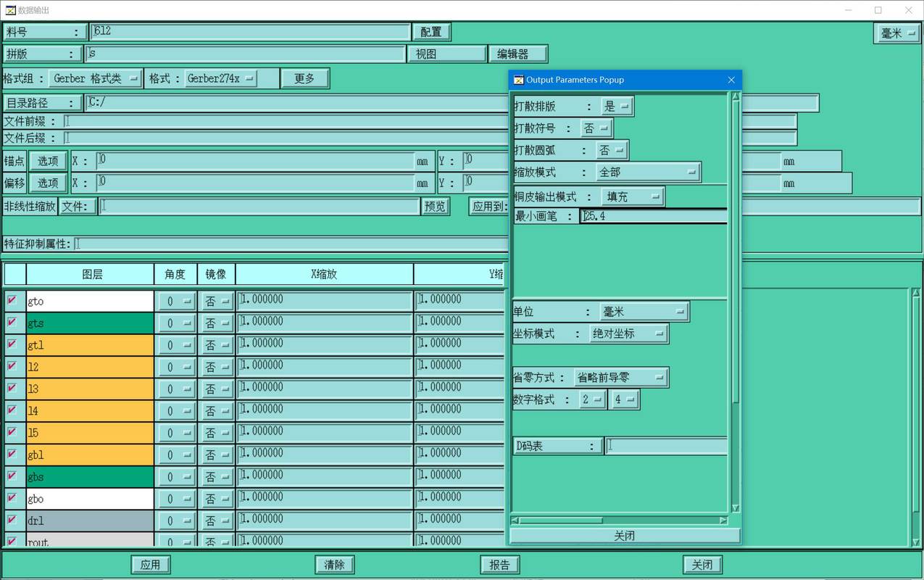Open the Gerber274x format dropdown
Image resolution: width=924 pixels, height=580 pixels.
point(221,78)
